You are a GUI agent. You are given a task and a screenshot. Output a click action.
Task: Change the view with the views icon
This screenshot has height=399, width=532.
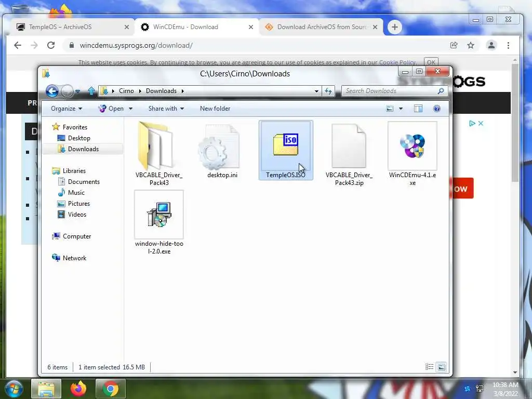(390, 109)
